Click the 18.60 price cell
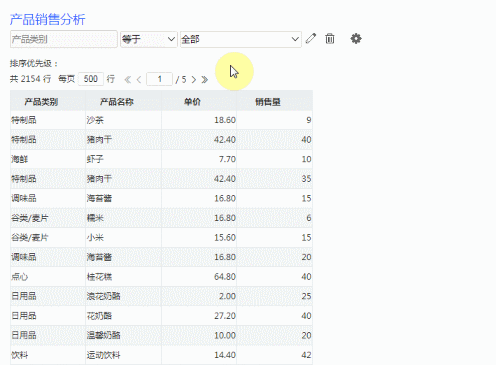The height and width of the screenshot is (365, 496). click(199, 120)
